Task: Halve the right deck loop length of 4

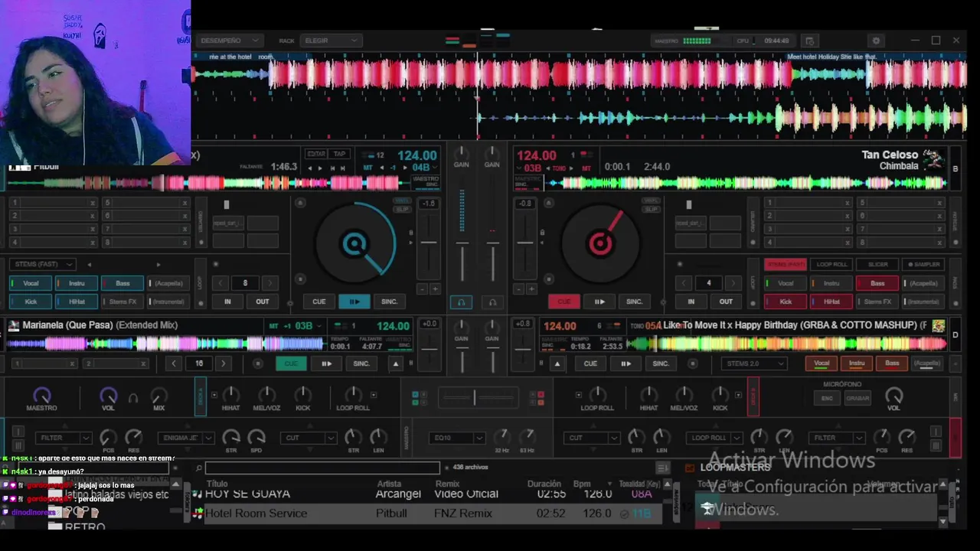Action: pyautogui.click(x=684, y=283)
